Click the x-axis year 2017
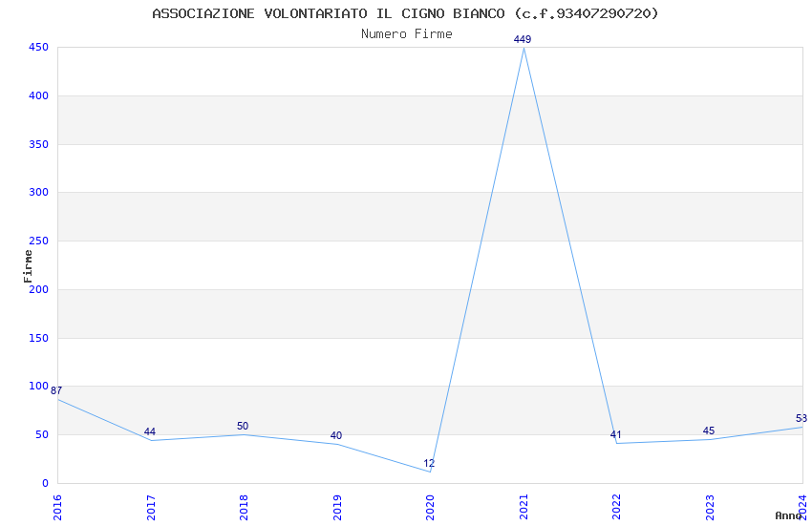Viewport: 812px width, 525px height. coord(151,508)
